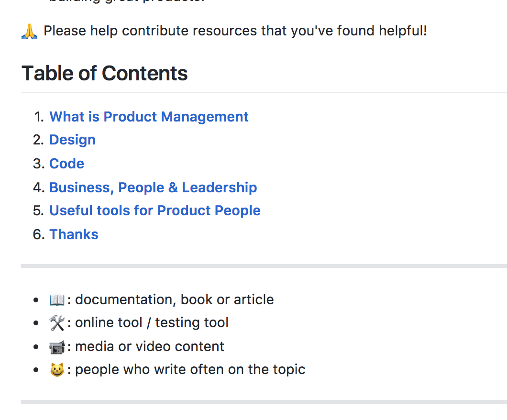Click the 'Table of Contents' heading
Image resolution: width=507 pixels, height=420 pixels.
tap(104, 73)
